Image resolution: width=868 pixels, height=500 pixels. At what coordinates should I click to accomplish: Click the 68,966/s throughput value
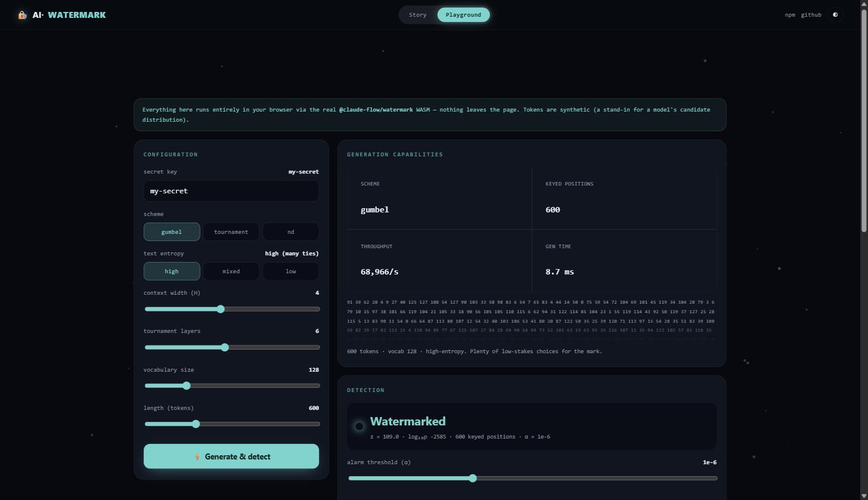(x=380, y=271)
